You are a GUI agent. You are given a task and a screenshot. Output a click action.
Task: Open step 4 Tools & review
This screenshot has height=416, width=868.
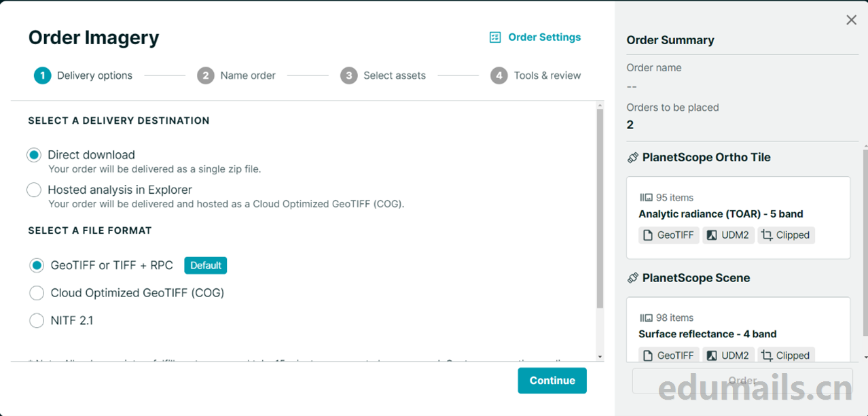pos(536,75)
